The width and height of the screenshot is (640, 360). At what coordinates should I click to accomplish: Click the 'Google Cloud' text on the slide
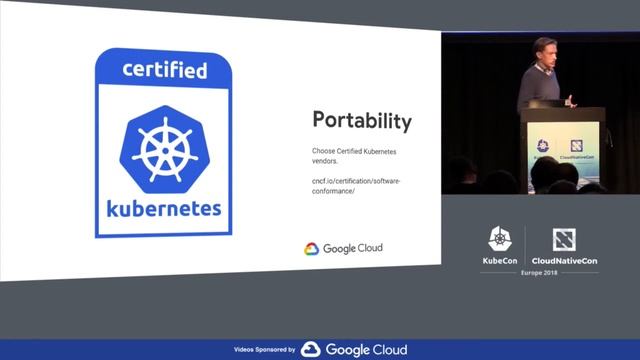tap(353, 248)
